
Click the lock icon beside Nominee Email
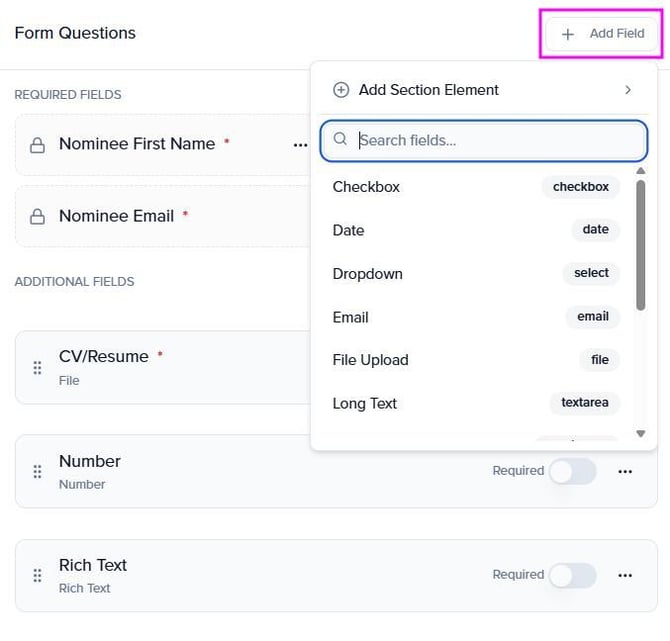(x=37, y=217)
